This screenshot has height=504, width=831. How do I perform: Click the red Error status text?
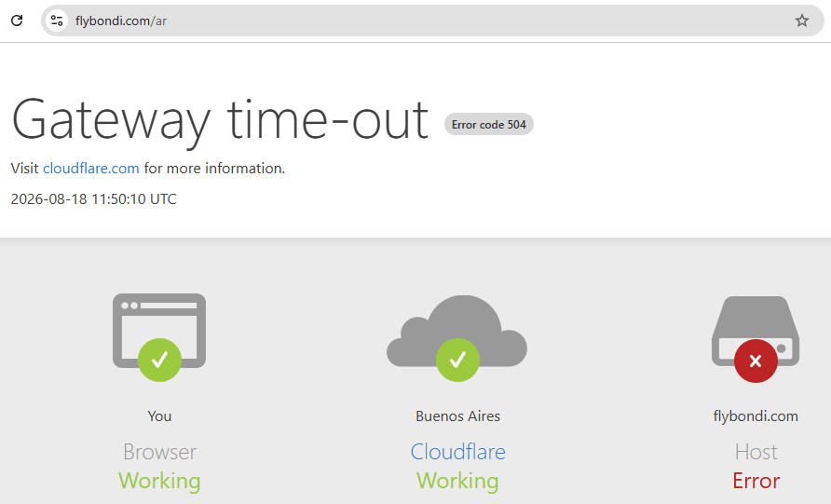756,482
